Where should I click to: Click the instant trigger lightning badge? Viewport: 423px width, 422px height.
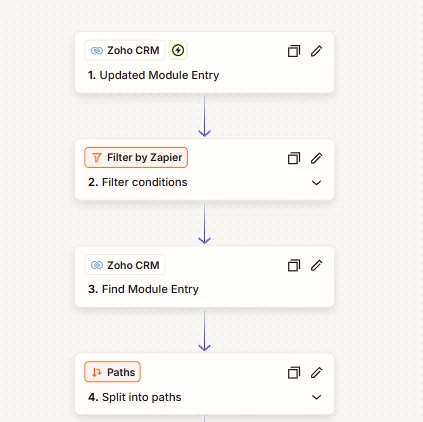[x=178, y=50]
